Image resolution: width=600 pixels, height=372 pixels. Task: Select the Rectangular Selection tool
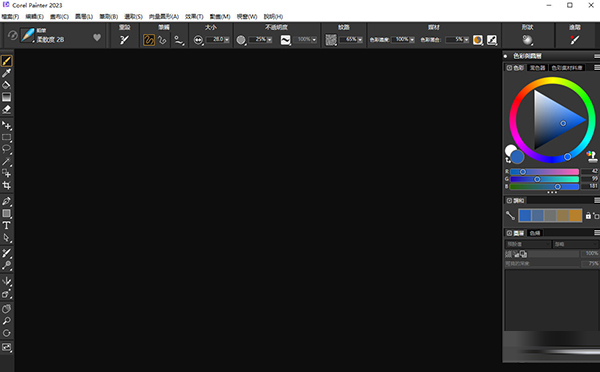(7, 137)
